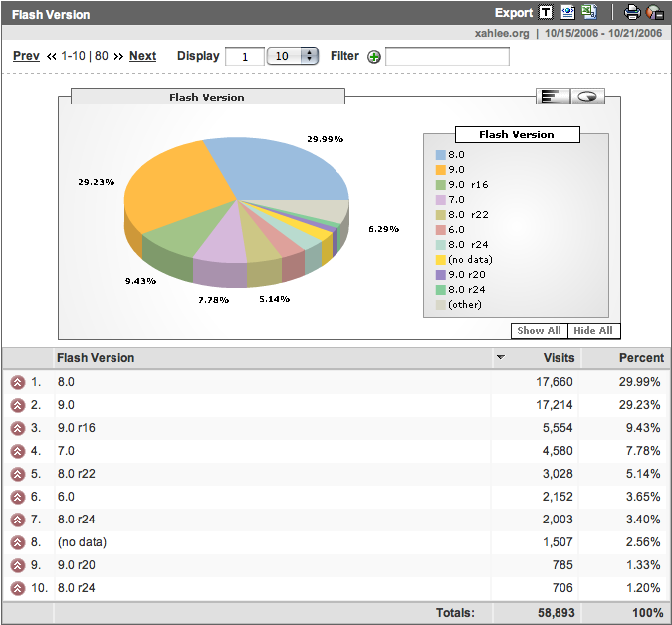Export report as XML
This screenshot has width=672, height=625.
[567, 13]
